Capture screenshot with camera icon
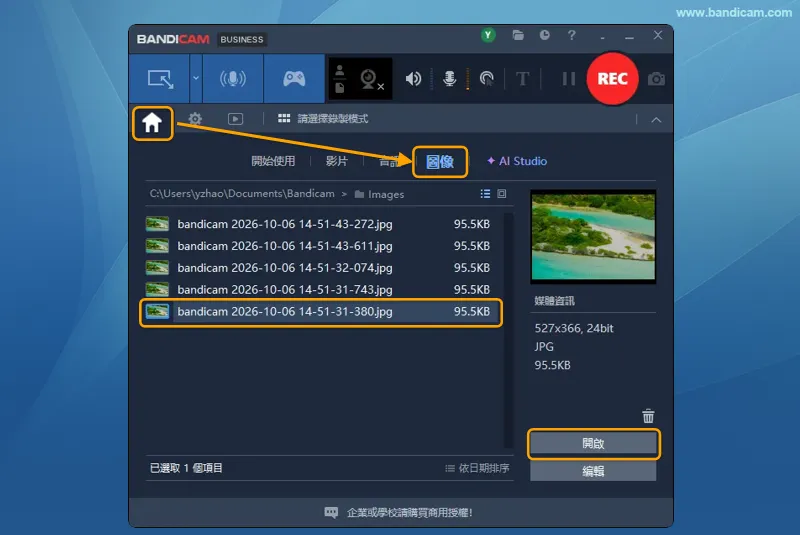This screenshot has width=800, height=535. [x=656, y=79]
